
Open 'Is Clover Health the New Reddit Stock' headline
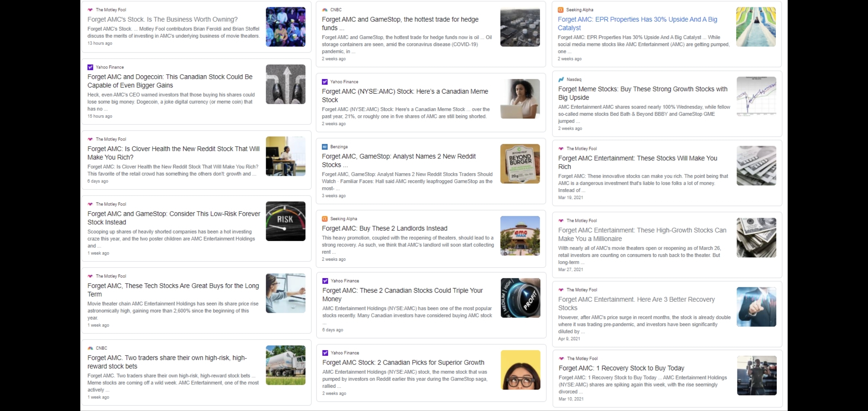pos(174,153)
